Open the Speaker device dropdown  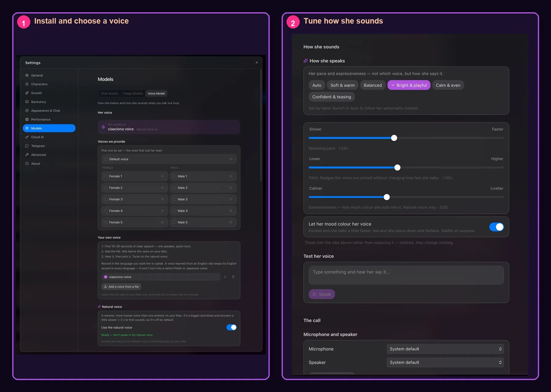445,362
